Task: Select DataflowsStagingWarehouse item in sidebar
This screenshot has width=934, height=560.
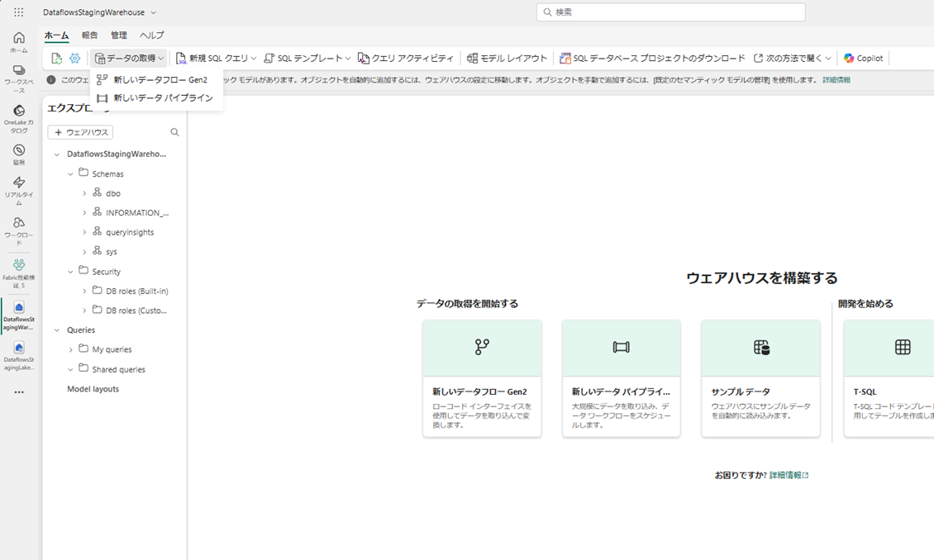Action: [x=19, y=316]
